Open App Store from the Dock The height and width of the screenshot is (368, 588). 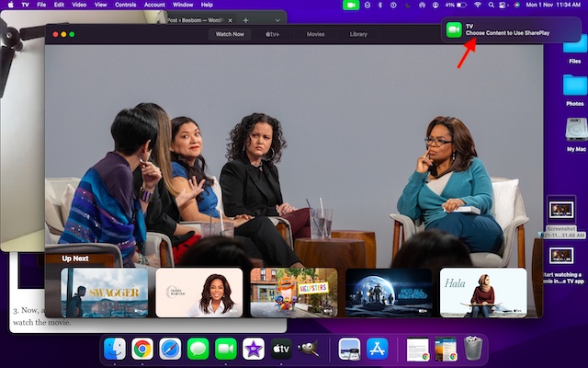pos(378,349)
